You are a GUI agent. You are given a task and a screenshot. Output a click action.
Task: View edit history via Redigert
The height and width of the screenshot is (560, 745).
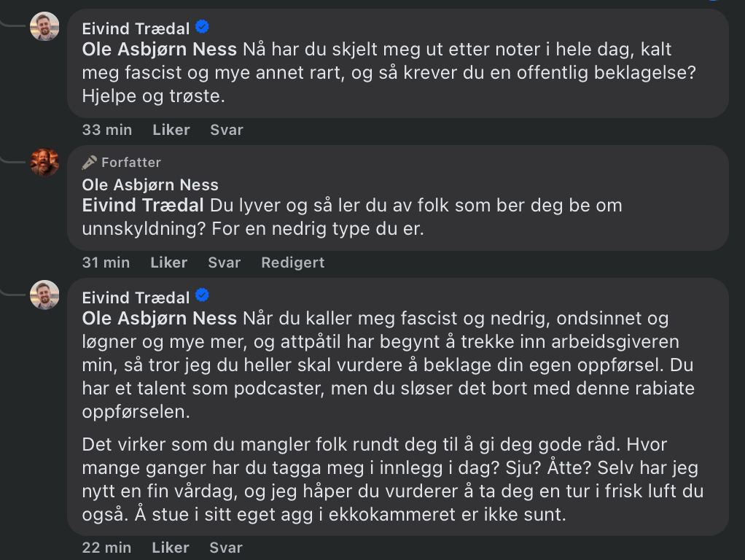[292, 262]
